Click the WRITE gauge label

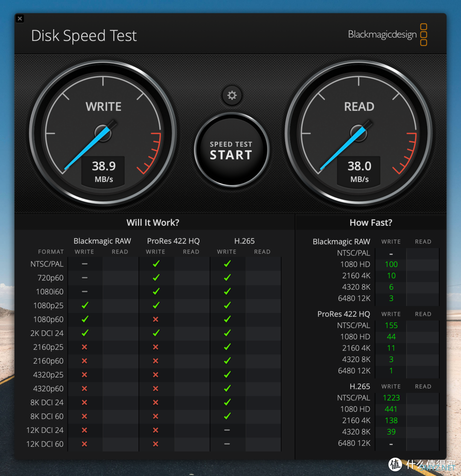[x=103, y=107]
